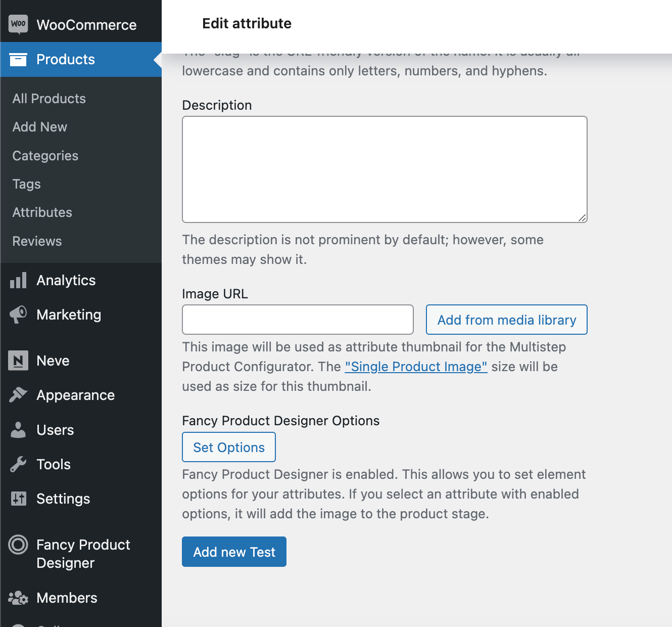Focus the Description text area
The image size is (672, 627).
(385, 169)
